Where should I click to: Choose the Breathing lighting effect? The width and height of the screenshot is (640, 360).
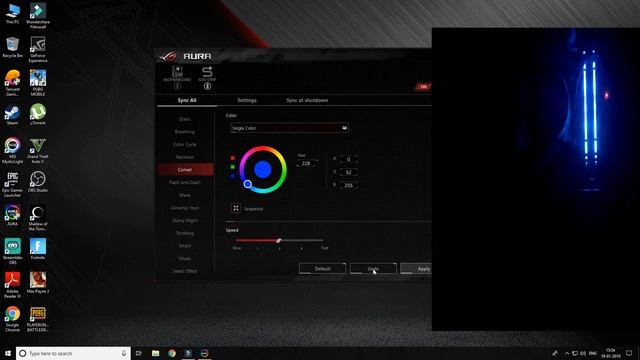click(185, 132)
